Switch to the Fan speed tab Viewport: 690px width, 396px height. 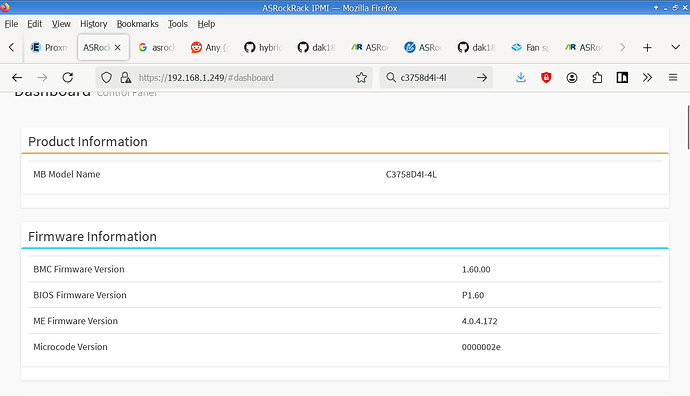coord(530,47)
